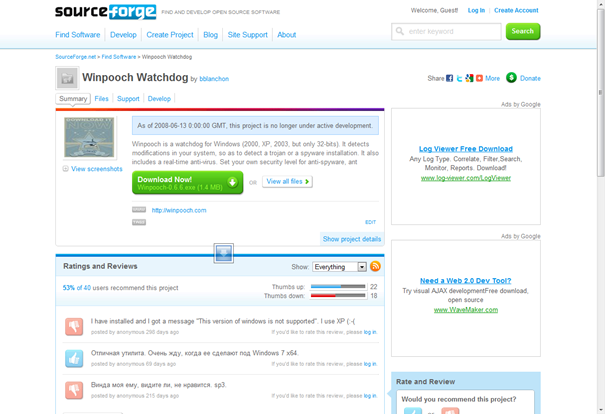Open the More share options
605x414 pixels.
click(492, 78)
